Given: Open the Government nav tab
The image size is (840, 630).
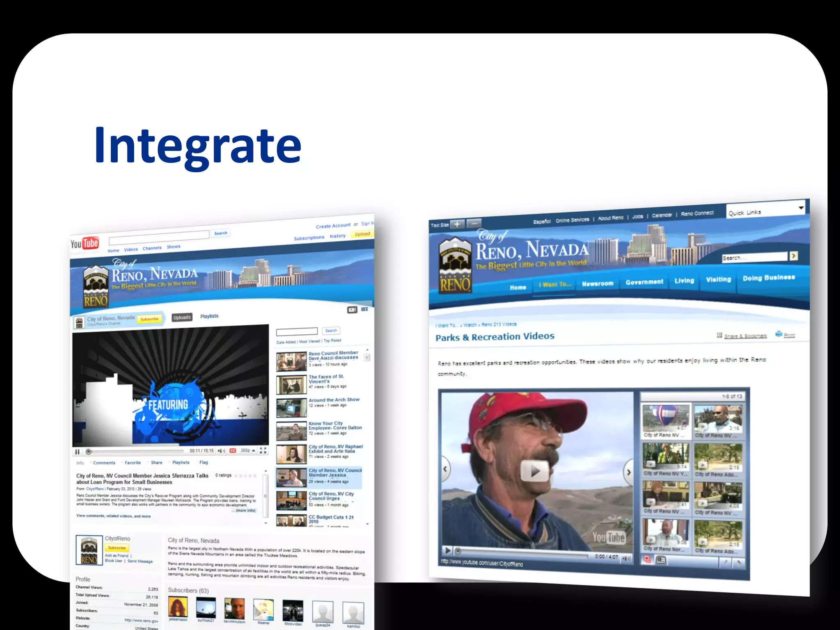Looking at the screenshot, I should pyautogui.click(x=644, y=282).
